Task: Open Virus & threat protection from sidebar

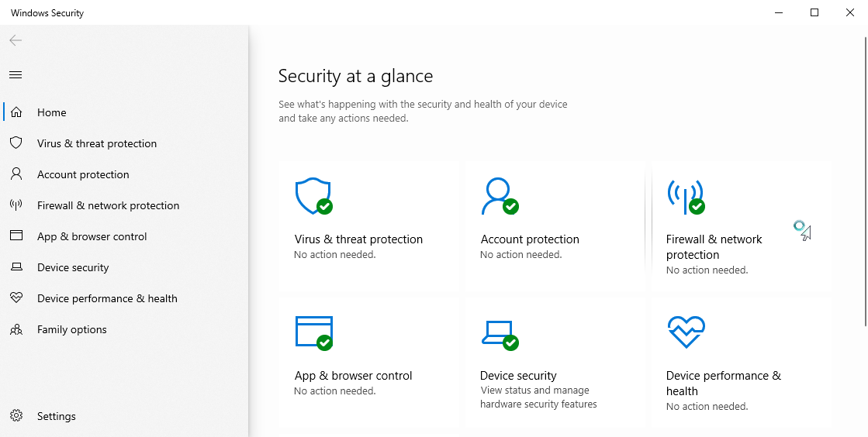Action: (x=124, y=143)
